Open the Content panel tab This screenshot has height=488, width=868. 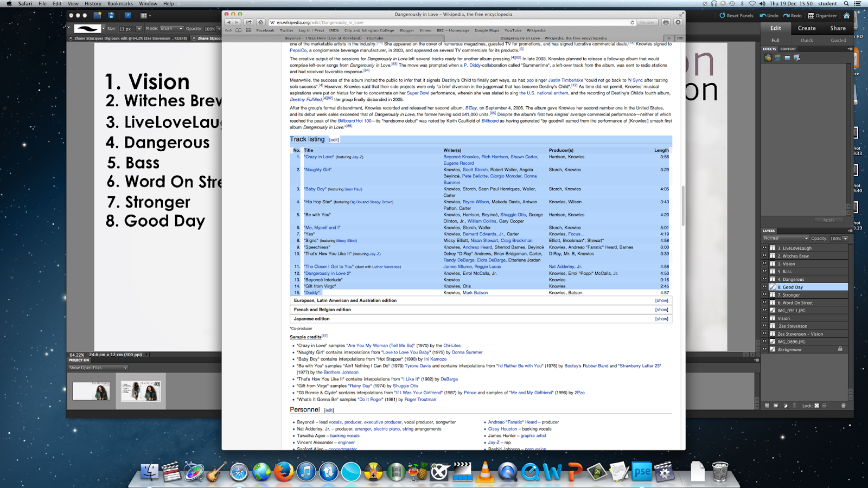[788, 49]
